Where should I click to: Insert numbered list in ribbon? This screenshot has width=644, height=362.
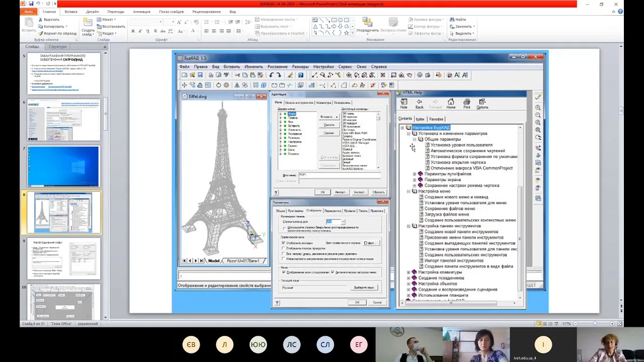218,22
